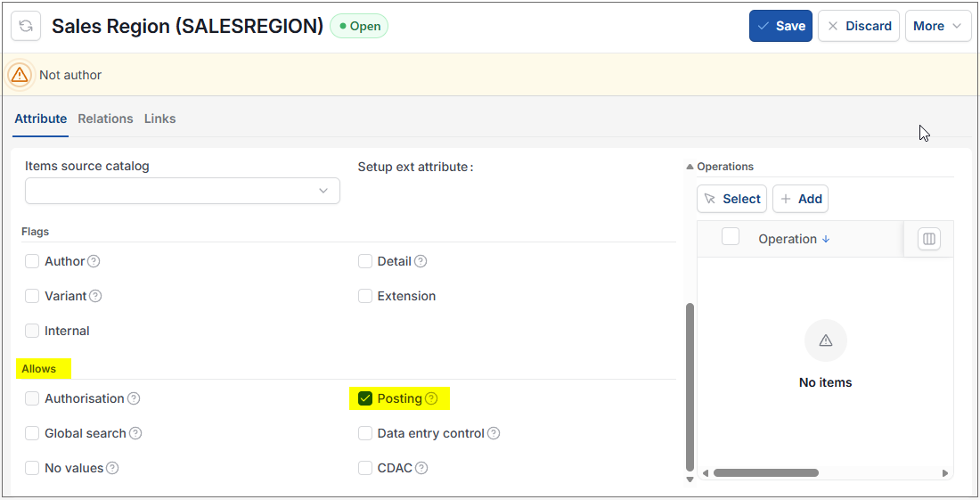Enable the Variant flag checkbox
The image size is (980, 500).
(32, 296)
